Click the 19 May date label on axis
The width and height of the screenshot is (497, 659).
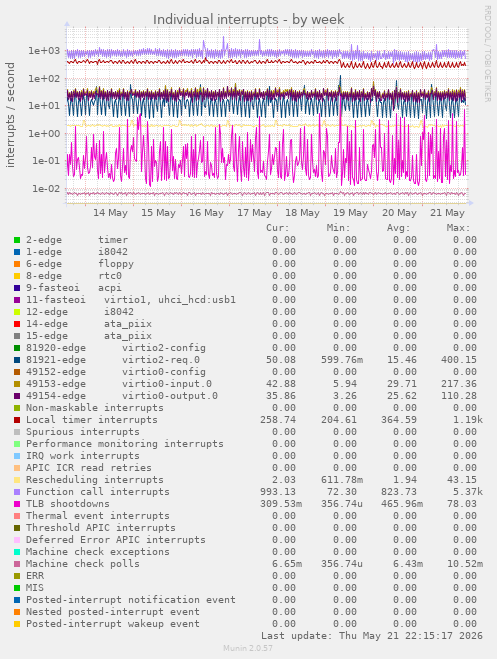coord(350,213)
